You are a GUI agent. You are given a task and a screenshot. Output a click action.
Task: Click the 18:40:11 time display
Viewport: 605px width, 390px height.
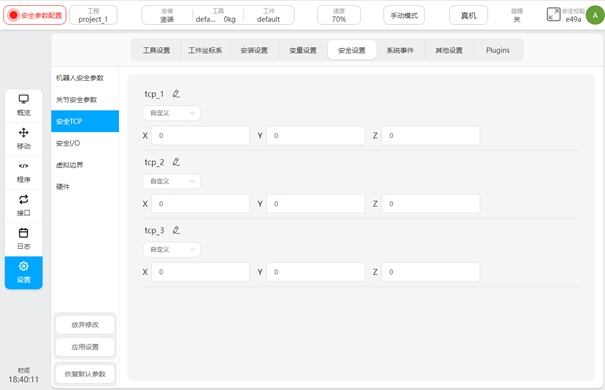pos(24,379)
